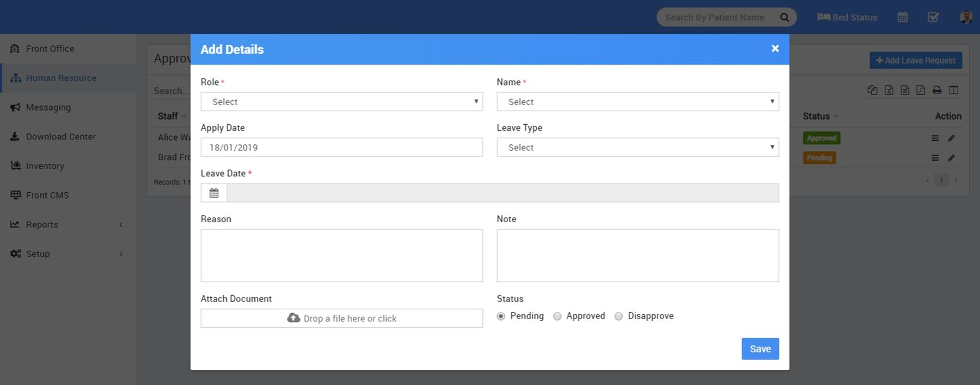
Task: Click the user profile avatar
Action: 965,17
